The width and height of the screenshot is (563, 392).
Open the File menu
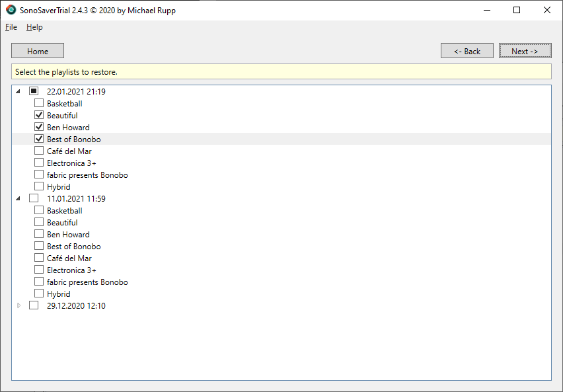point(11,27)
